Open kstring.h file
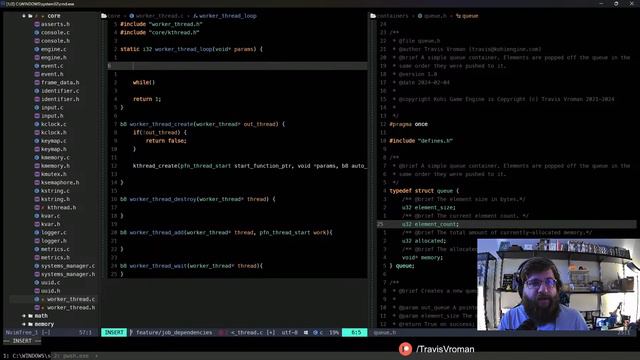The width and height of the screenshot is (640, 360). tap(55, 199)
